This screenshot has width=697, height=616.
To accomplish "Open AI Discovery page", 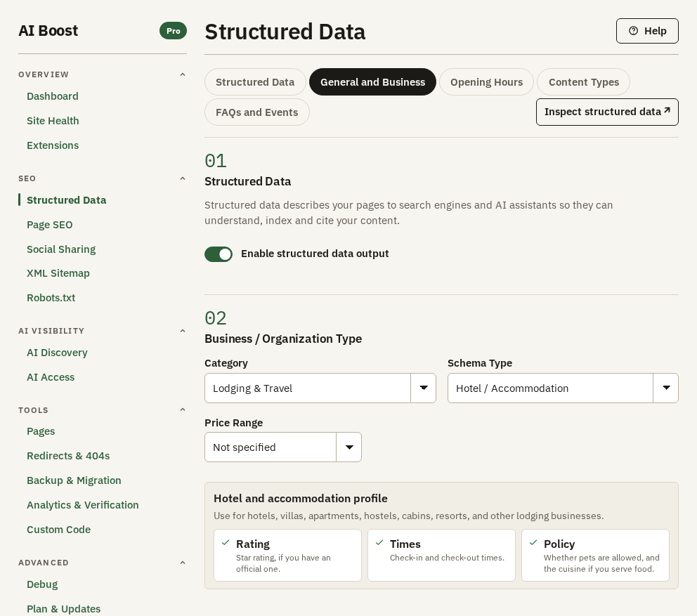I will [x=57, y=353].
